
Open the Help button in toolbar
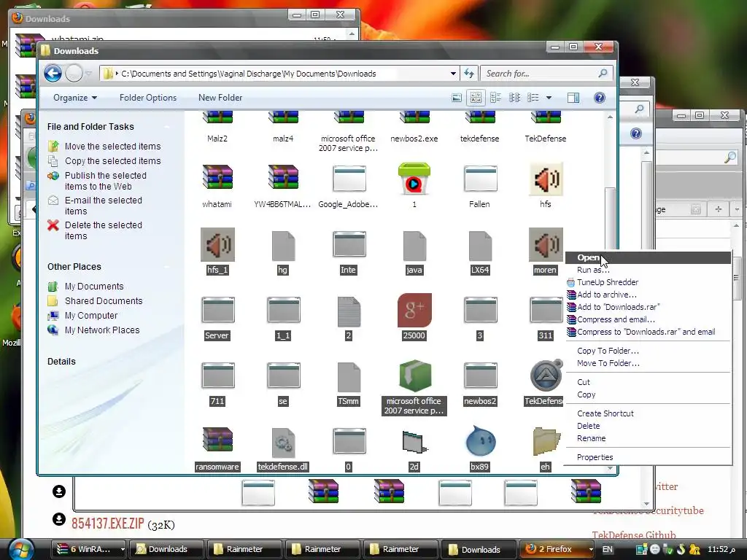click(600, 98)
